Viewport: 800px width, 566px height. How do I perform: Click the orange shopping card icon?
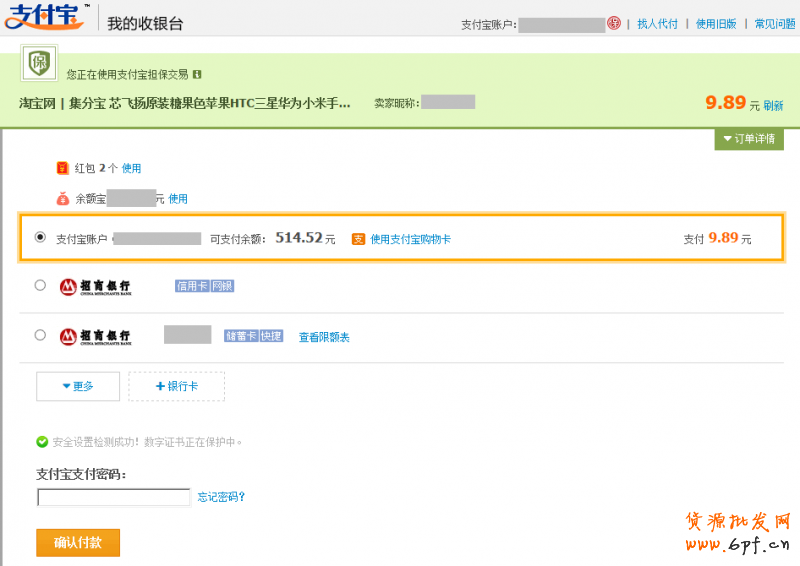click(358, 239)
